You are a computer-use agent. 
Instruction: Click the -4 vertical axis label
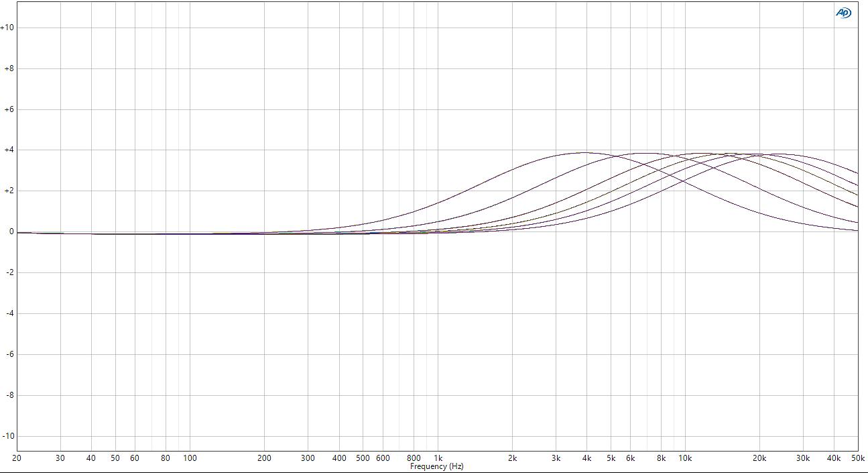[x=9, y=313]
